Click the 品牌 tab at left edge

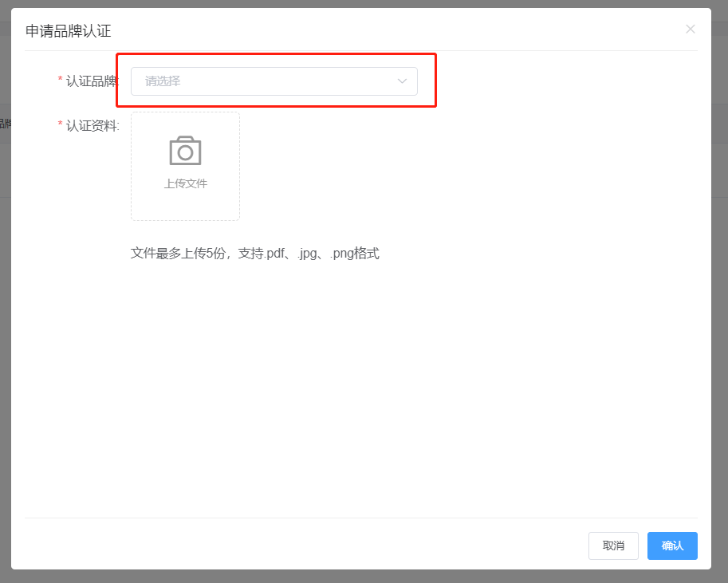pos(5,124)
